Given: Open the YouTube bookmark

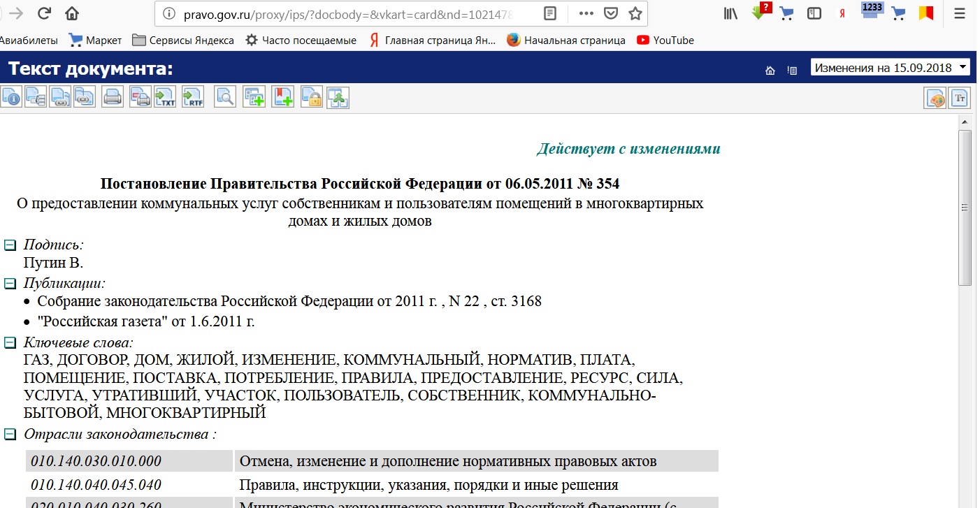Looking at the screenshot, I should pyautogui.click(x=665, y=41).
